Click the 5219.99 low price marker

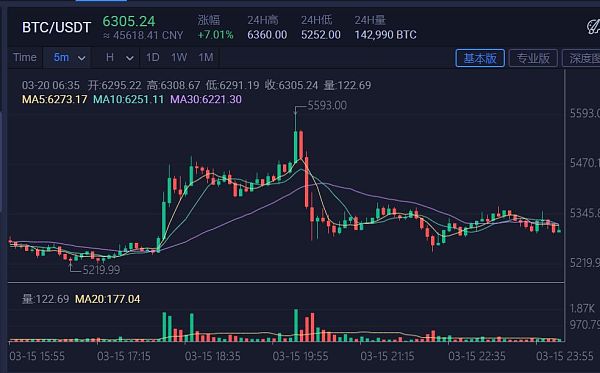(x=101, y=270)
